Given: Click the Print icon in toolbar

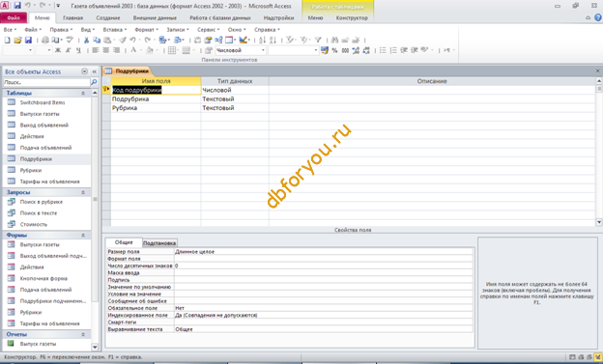Looking at the screenshot, I should click(x=45, y=40).
